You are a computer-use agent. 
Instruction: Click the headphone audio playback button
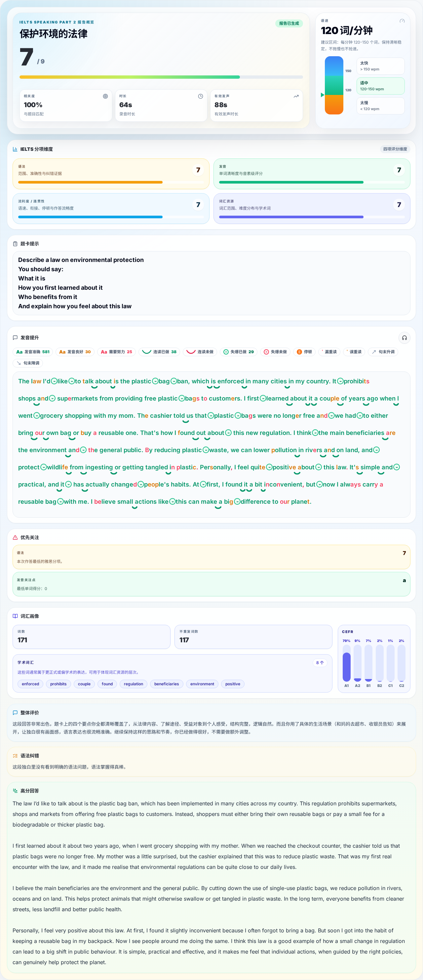(x=404, y=338)
